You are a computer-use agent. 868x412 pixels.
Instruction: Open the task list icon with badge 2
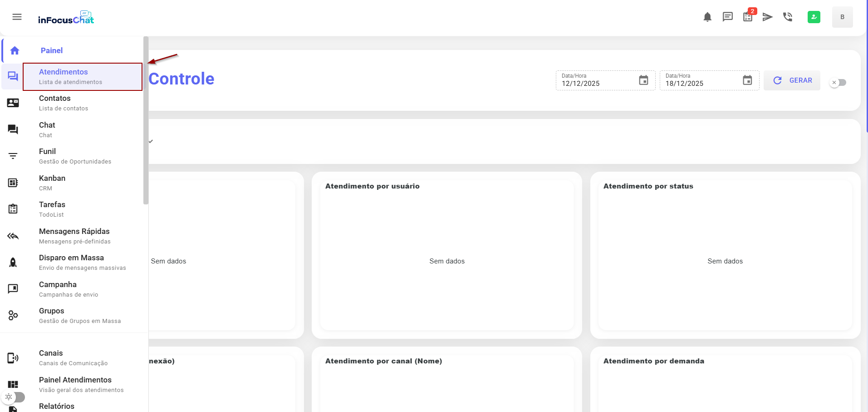coord(748,17)
